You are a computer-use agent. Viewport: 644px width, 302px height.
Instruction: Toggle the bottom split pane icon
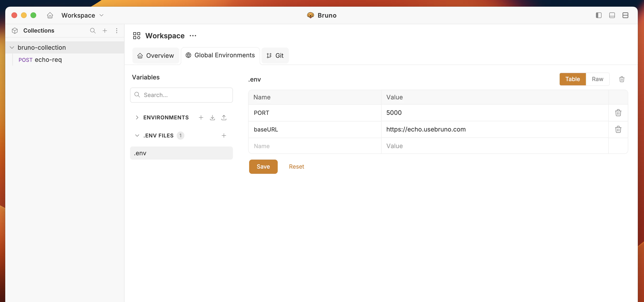(x=612, y=15)
